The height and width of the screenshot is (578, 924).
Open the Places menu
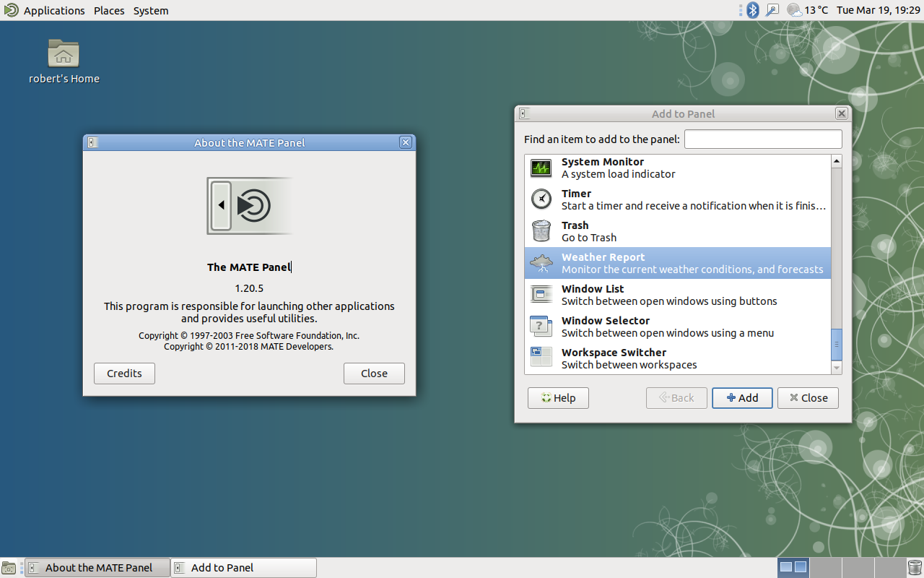point(109,10)
